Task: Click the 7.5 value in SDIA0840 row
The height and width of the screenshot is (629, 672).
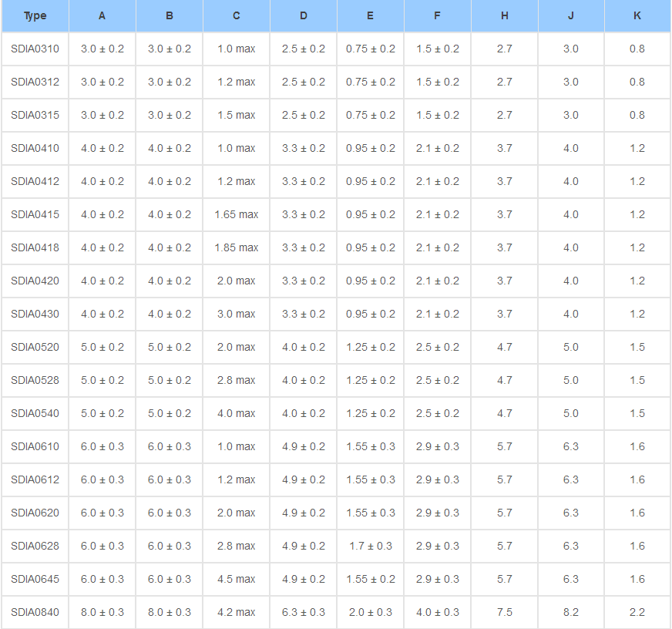Action: point(505,612)
